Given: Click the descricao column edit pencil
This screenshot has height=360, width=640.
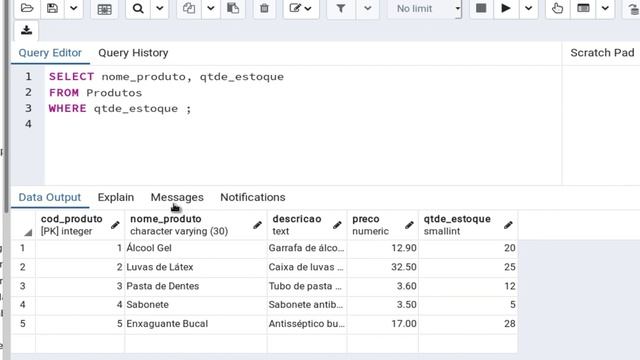Looking at the screenshot, I should point(337,225).
